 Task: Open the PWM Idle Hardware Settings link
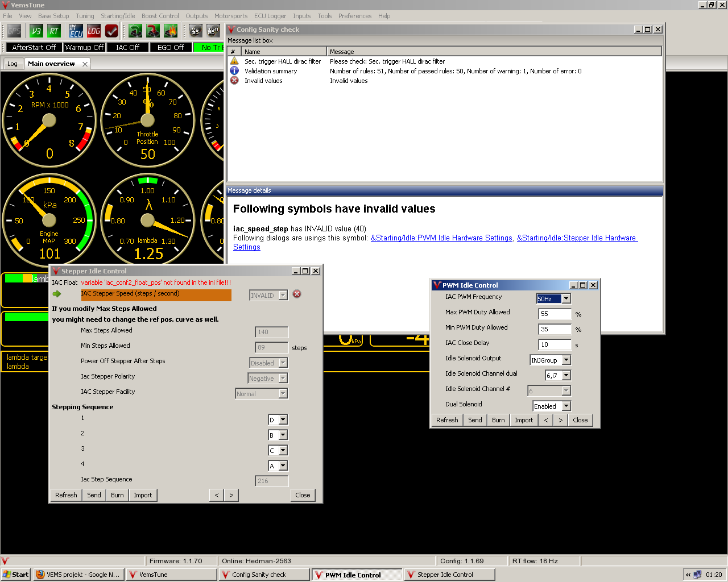441,238
